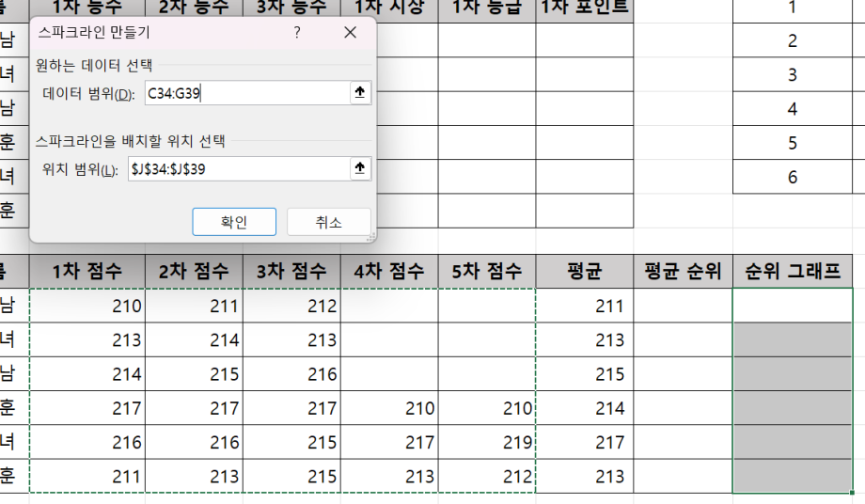865x504 pixels.
Task: Select the 5차 점수 header cell
Action: click(x=486, y=271)
